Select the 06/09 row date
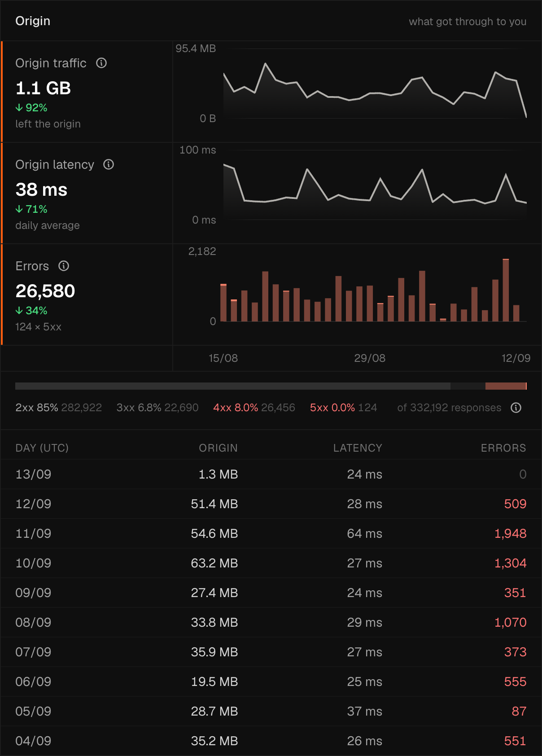 coord(33,681)
